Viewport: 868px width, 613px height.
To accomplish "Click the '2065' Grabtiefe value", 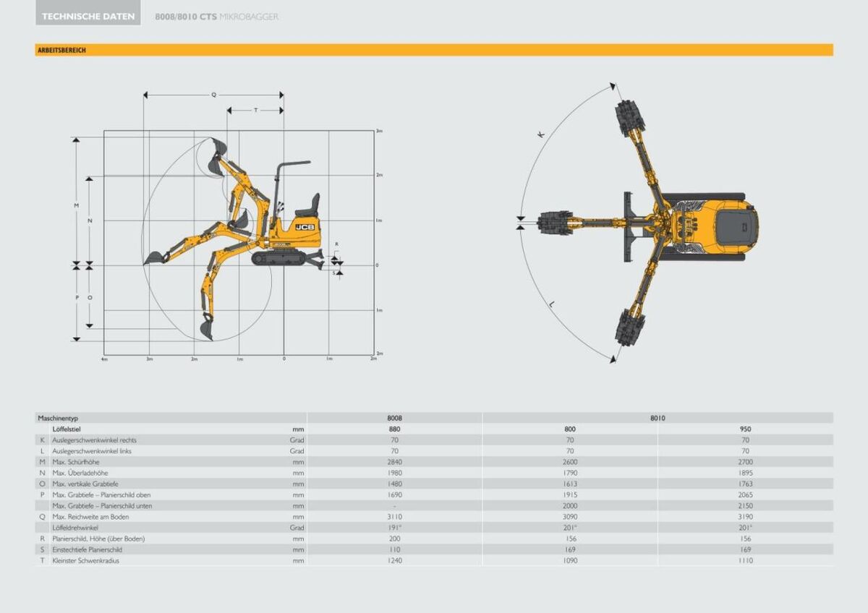I will point(746,494).
